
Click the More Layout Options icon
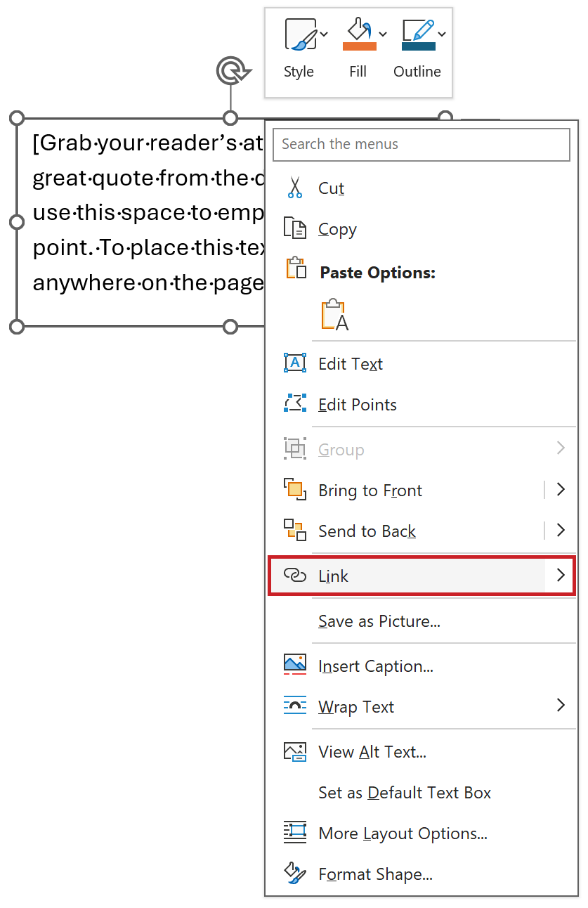coord(295,832)
